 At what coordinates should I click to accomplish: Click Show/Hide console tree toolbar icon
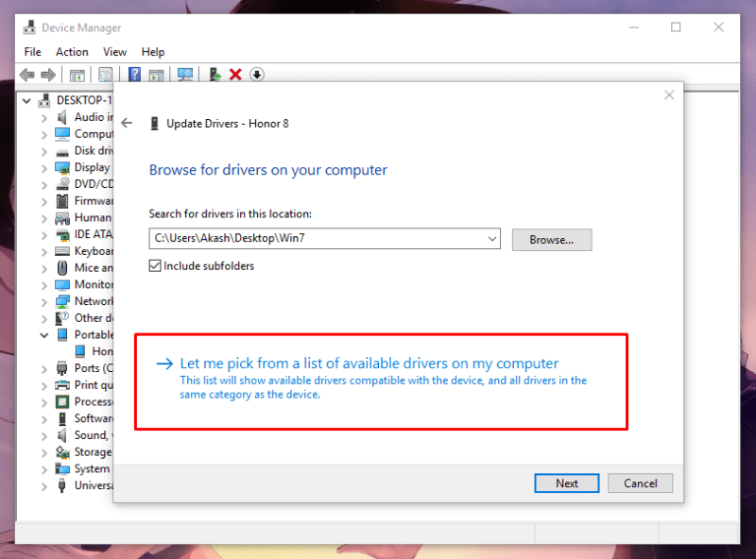[x=77, y=76]
